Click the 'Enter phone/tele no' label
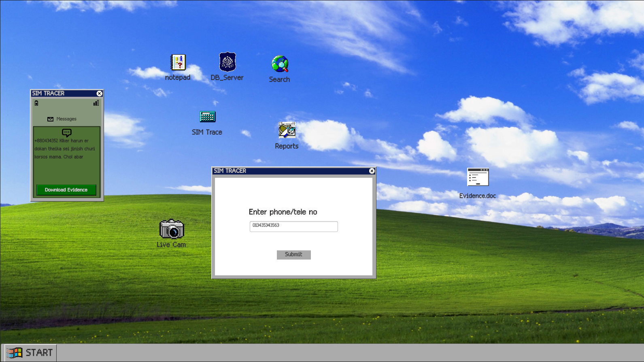644x362 pixels. [x=283, y=212]
